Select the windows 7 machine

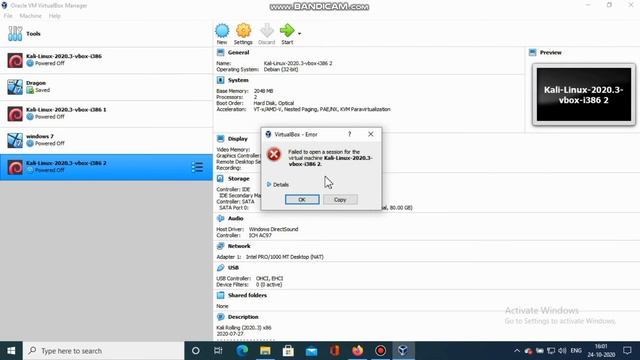coord(106,140)
